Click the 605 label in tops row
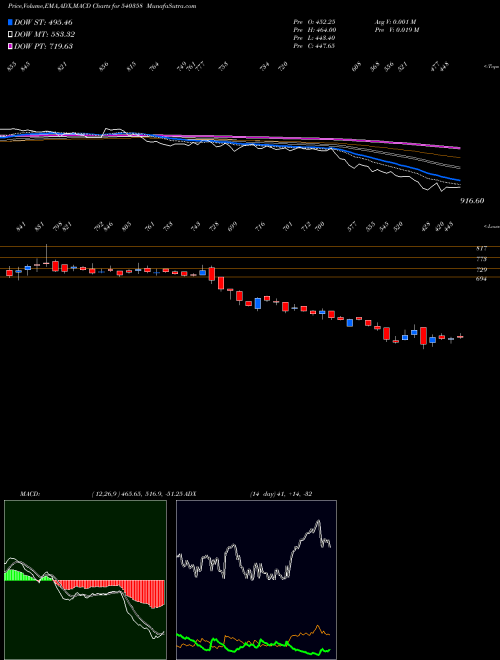This screenshot has height=660, width=500. [x=356, y=67]
